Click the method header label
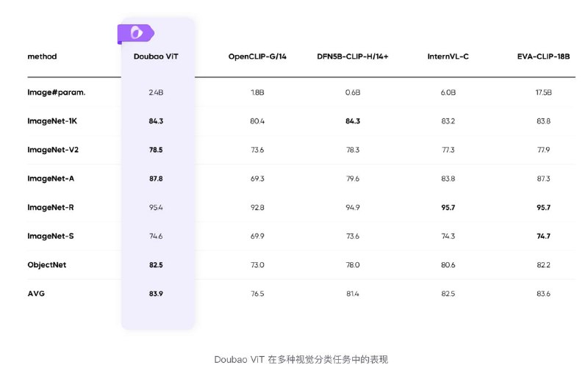Screen dimensions: 588x376 pyautogui.click(x=42, y=57)
